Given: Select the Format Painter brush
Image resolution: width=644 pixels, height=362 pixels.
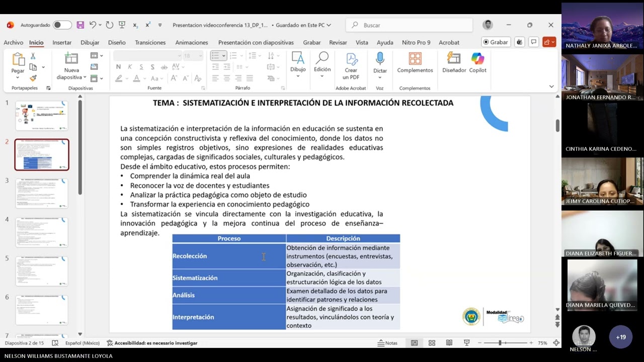Looking at the screenshot, I should pyautogui.click(x=33, y=78).
